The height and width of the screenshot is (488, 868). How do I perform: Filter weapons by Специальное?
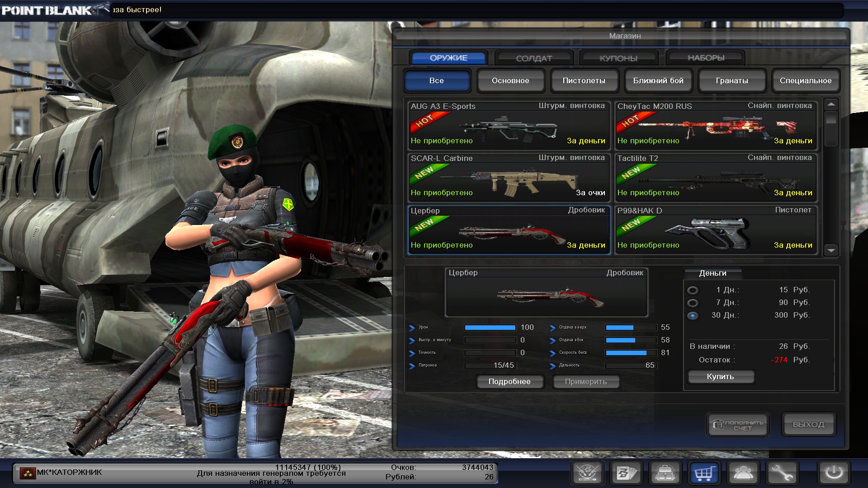pyautogui.click(x=806, y=80)
